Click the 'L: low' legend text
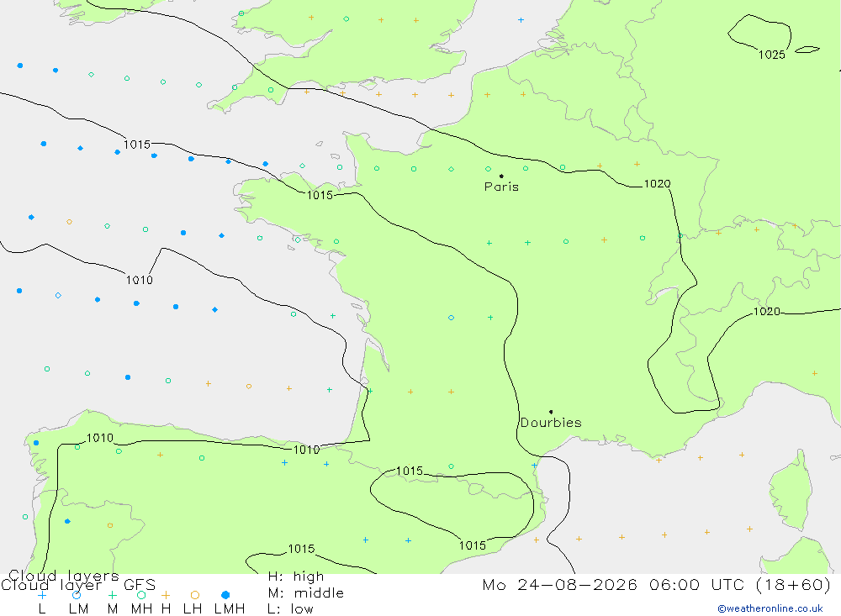Image resolution: width=841 pixels, height=616 pixels. pyautogui.click(x=291, y=609)
